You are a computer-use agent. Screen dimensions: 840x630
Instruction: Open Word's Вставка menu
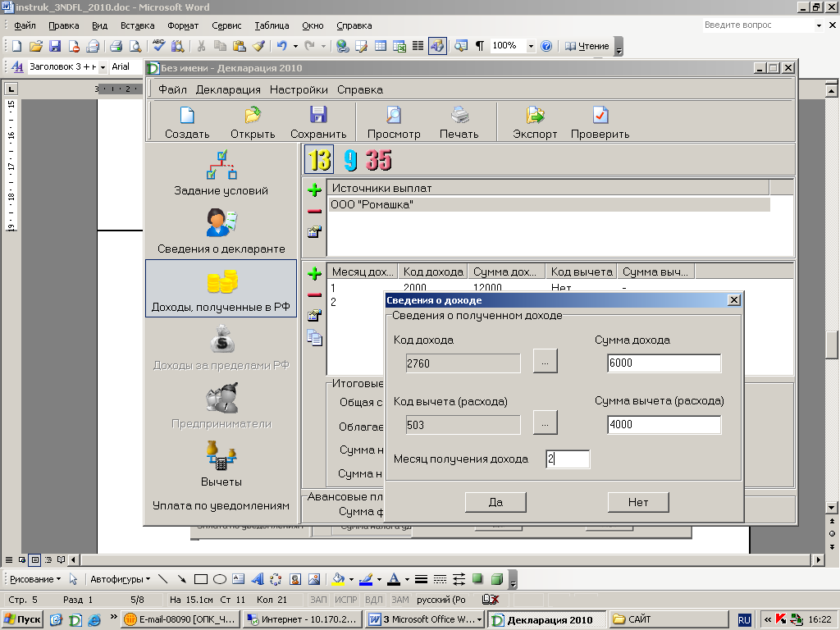(137, 25)
